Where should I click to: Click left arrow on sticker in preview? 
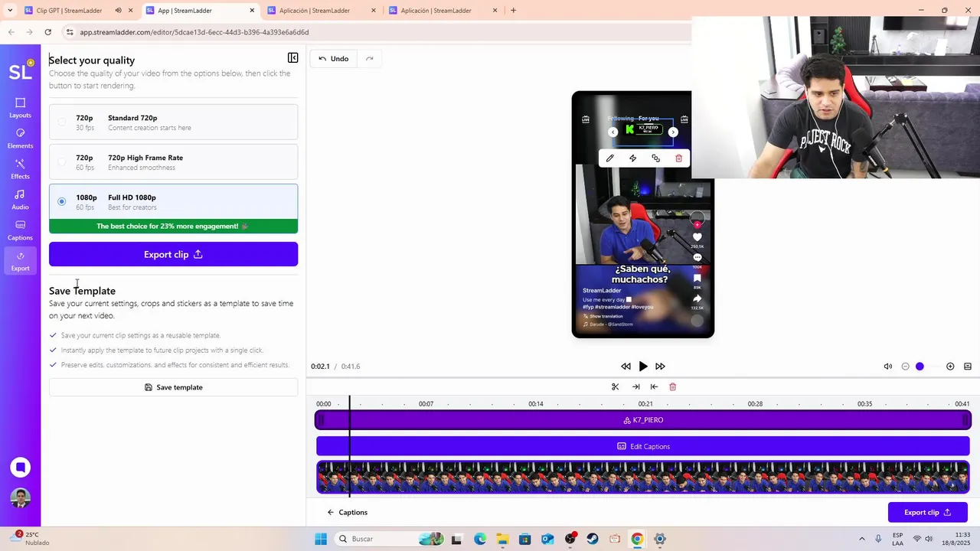pyautogui.click(x=612, y=132)
